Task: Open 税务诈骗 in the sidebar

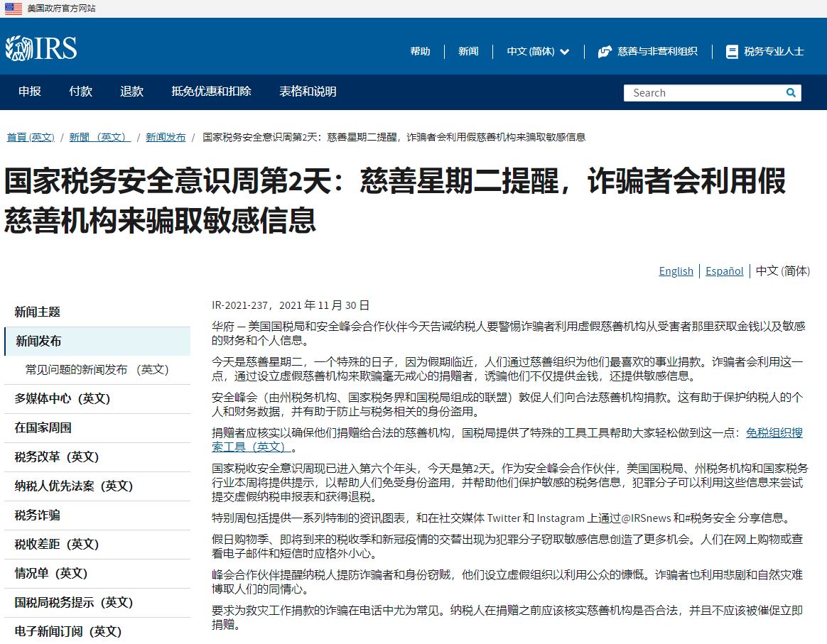Action: pos(37,515)
